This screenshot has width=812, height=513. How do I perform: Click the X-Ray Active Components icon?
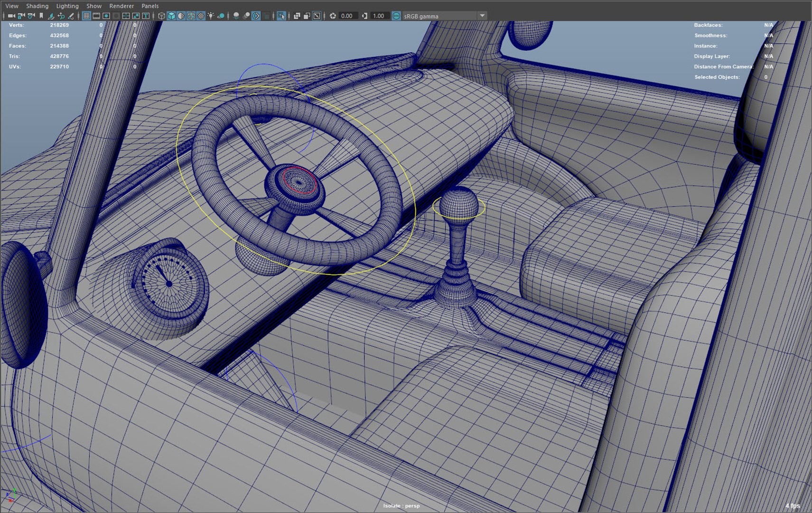click(307, 16)
